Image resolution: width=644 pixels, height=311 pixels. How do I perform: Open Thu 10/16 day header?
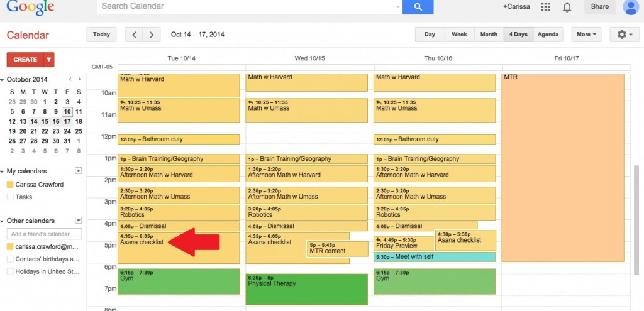click(438, 58)
